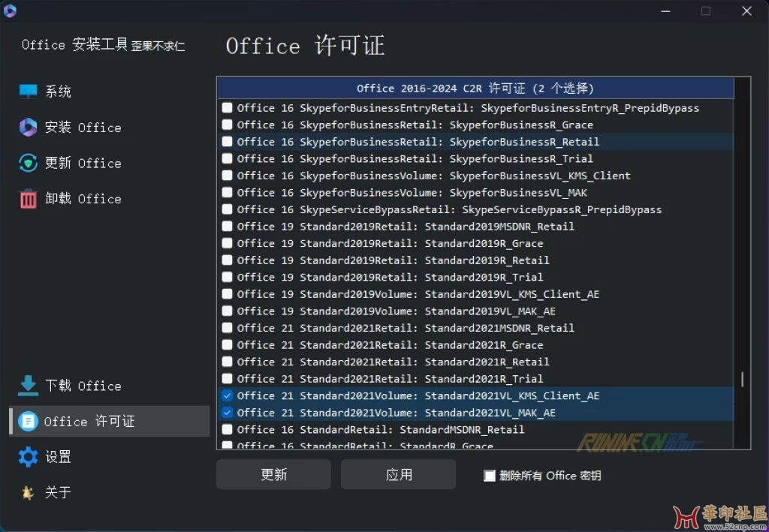Enable 删除所有 Office 密钥 checkbox
Screen dimensions: 769x532
pos(490,476)
